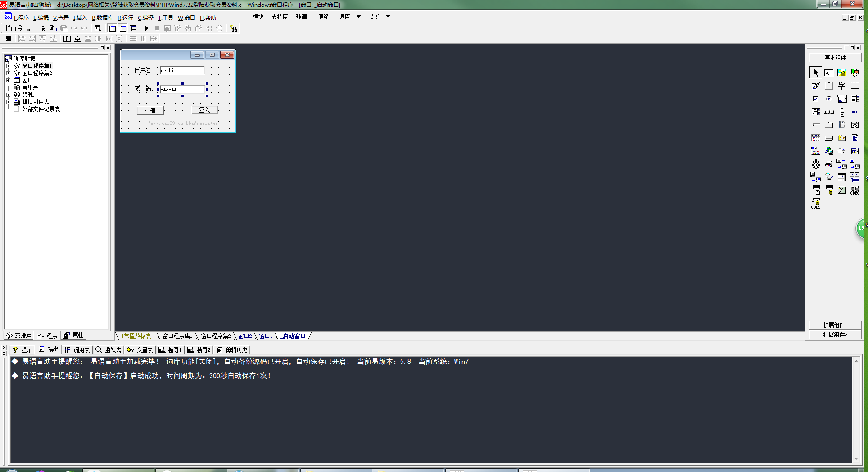Open the 设置 dropdown arrow

pyautogui.click(x=388, y=17)
